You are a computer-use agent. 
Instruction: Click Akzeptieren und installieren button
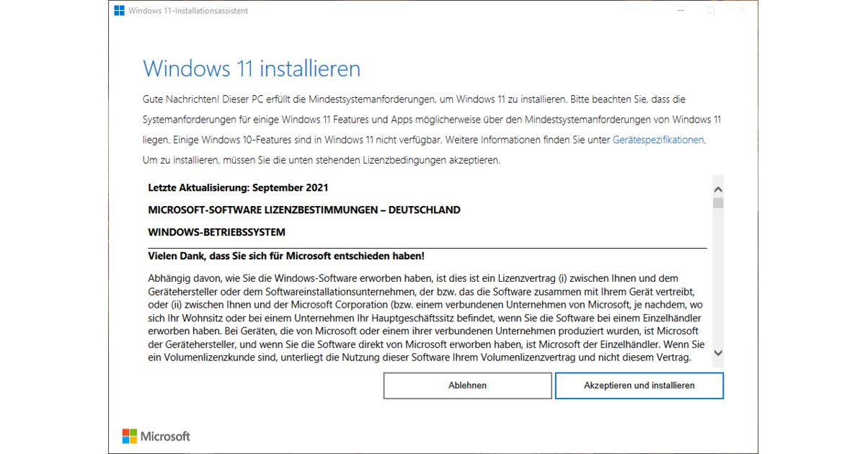click(x=639, y=386)
